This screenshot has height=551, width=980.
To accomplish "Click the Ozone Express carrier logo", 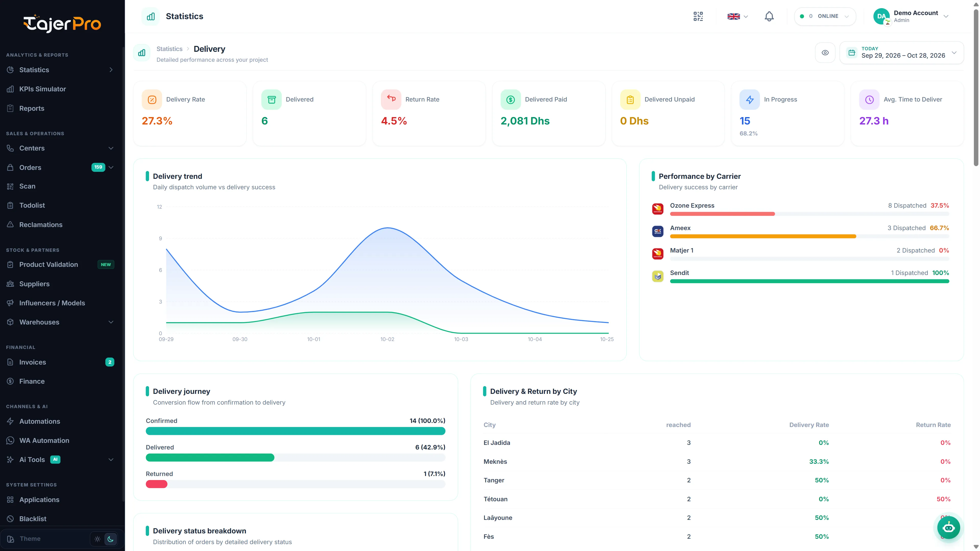I will [x=658, y=209].
